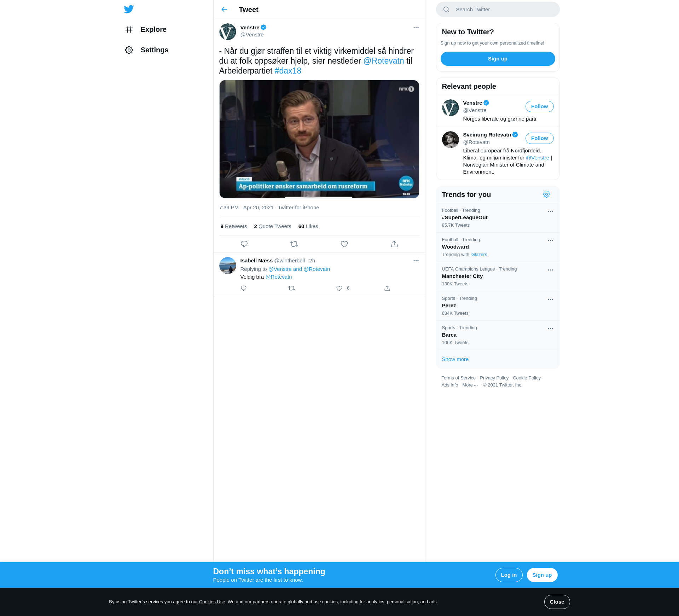The image size is (679, 616).
Task: Sign up from the bottom blue banner
Action: pos(542,575)
